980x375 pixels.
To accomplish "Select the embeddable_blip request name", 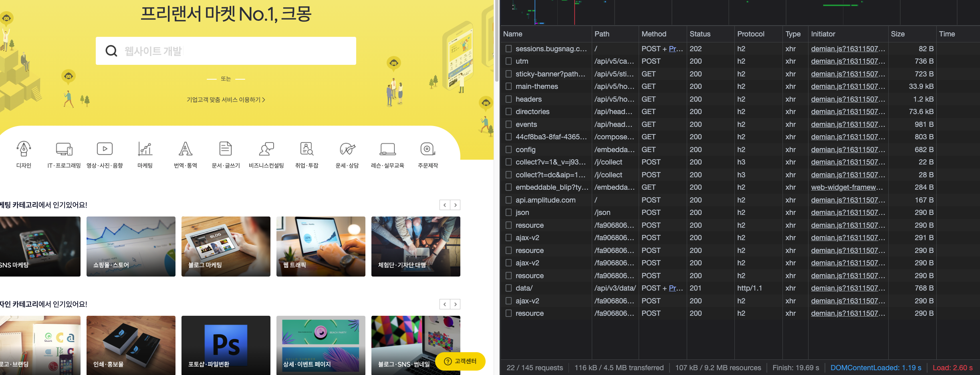I will pos(552,187).
